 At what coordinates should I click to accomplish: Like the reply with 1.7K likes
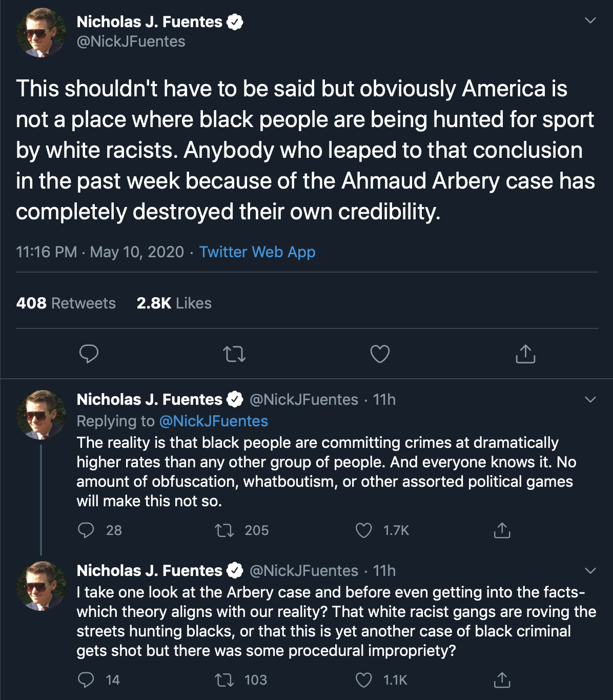coord(363,530)
